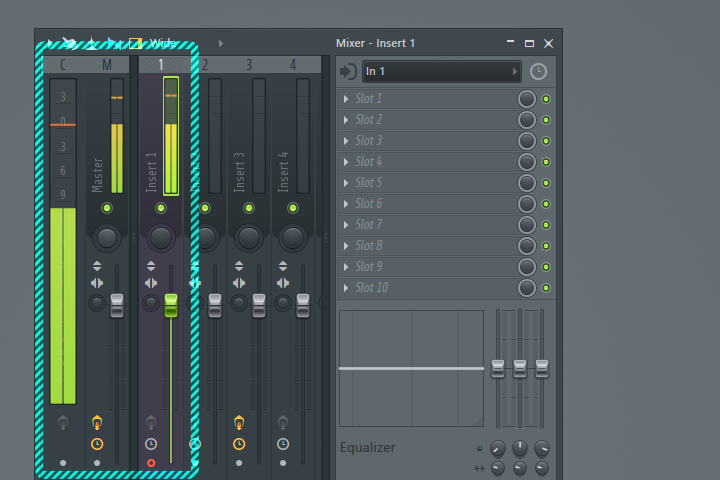Click the Insert 4 volume fader
The width and height of the screenshot is (720, 480).
(x=303, y=305)
